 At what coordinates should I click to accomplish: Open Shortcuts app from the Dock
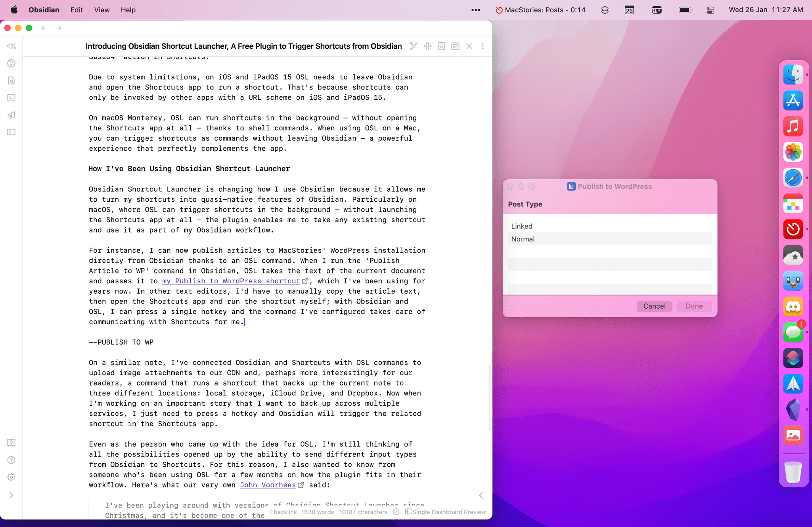point(793,358)
